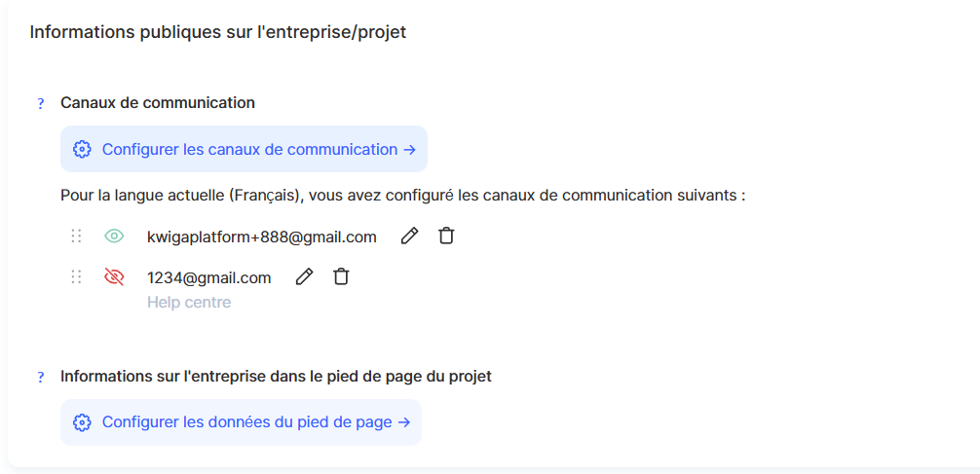Image resolution: width=980 pixels, height=474 pixels.
Task: Click the Informations publiques section title
Action: point(217,32)
